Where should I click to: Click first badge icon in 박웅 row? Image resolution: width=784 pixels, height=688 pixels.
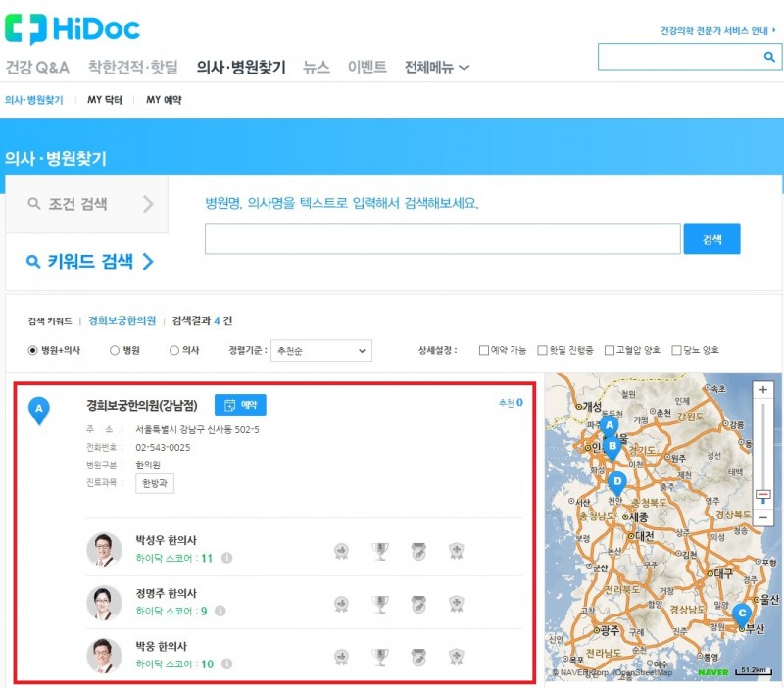341,657
